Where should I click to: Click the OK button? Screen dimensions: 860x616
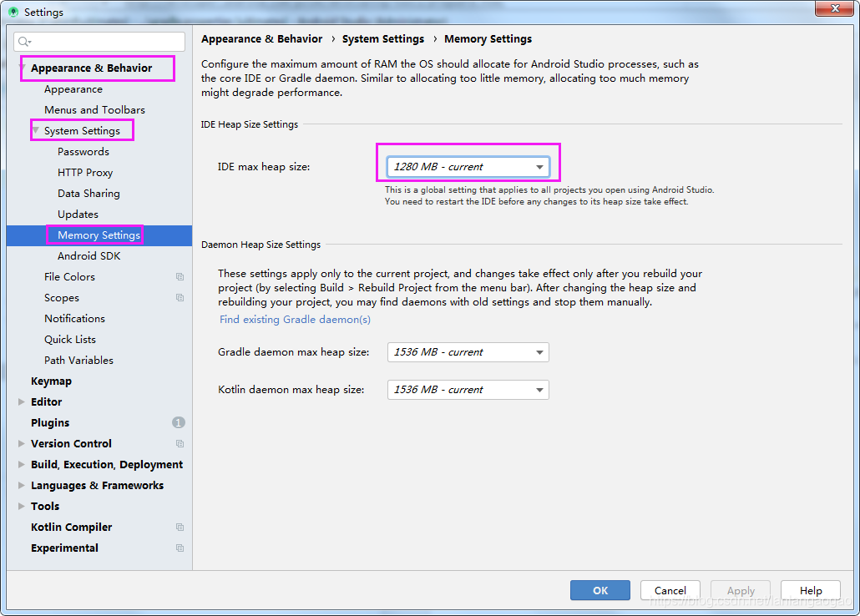600,590
